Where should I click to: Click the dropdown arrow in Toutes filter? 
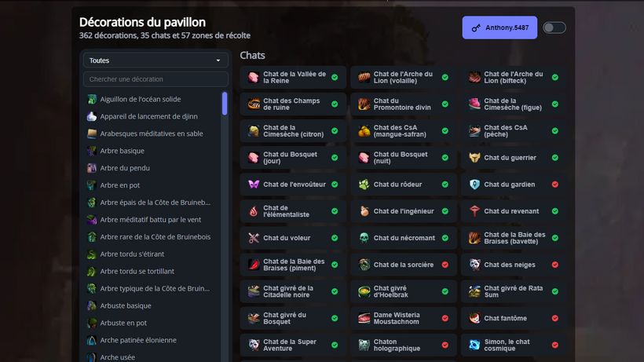point(218,60)
